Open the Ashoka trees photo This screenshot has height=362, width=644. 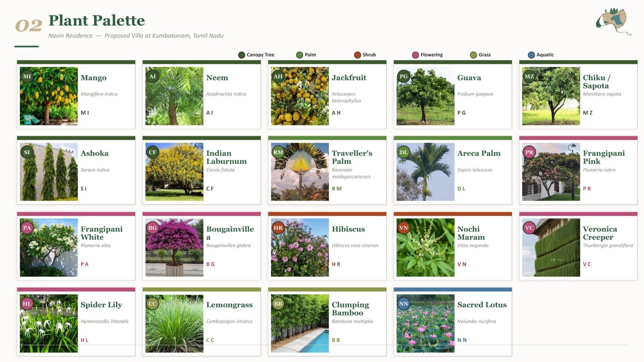[49, 172]
